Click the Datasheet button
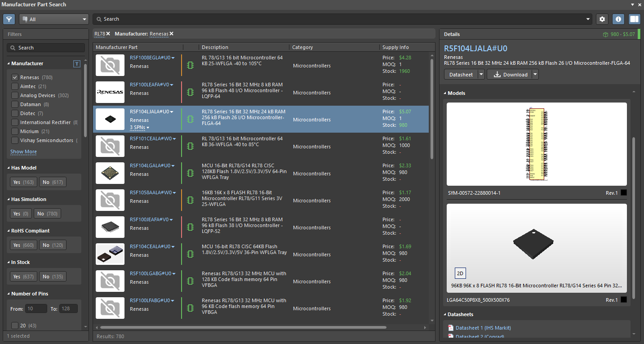 461,75
